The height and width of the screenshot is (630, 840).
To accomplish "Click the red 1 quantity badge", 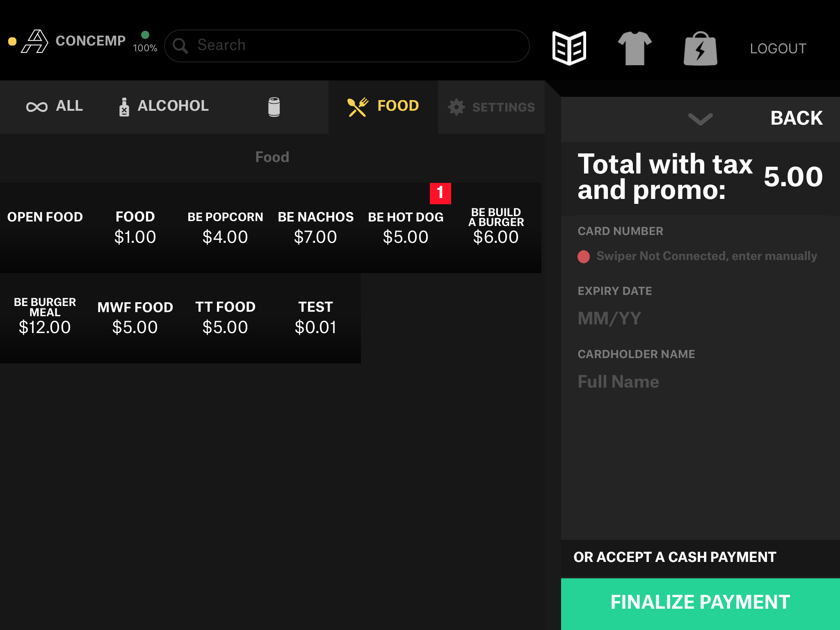I will point(440,193).
